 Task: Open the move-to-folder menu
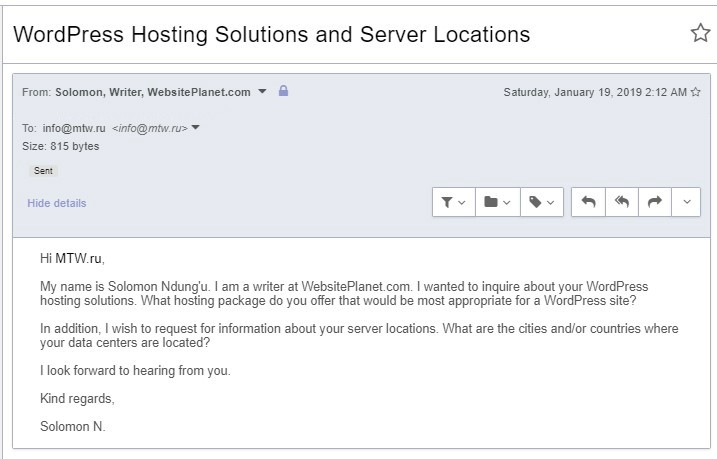[x=498, y=202]
